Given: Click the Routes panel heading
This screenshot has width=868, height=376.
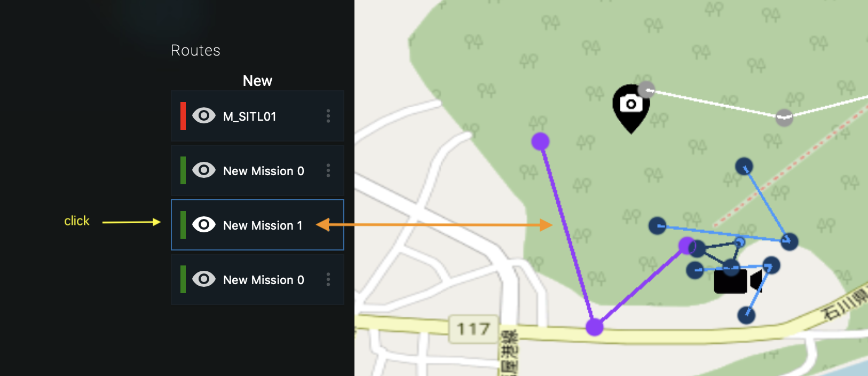Looking at the screenshot, I should pyautogui.click(x=195, y=50).
